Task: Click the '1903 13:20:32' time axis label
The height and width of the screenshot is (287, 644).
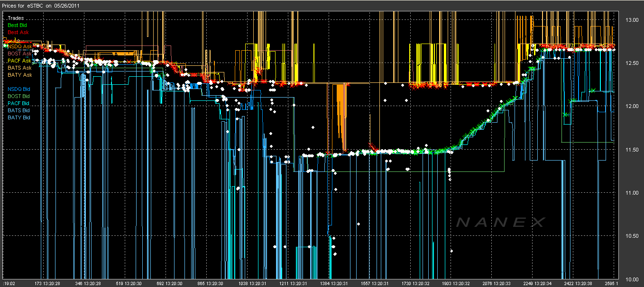Action: tap(457, 283)
